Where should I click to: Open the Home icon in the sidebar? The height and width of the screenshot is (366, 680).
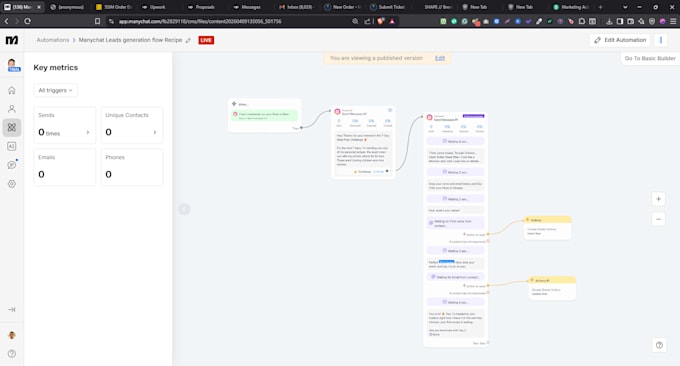pos(12,90)
